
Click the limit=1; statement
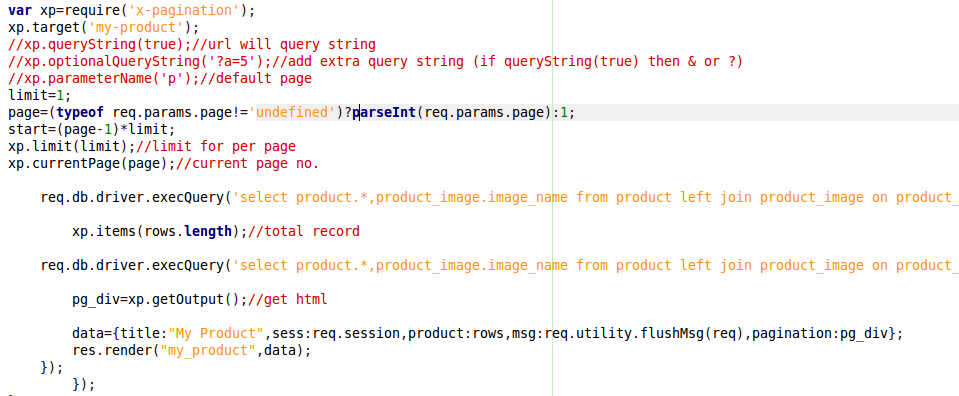(x=40, y=95)
